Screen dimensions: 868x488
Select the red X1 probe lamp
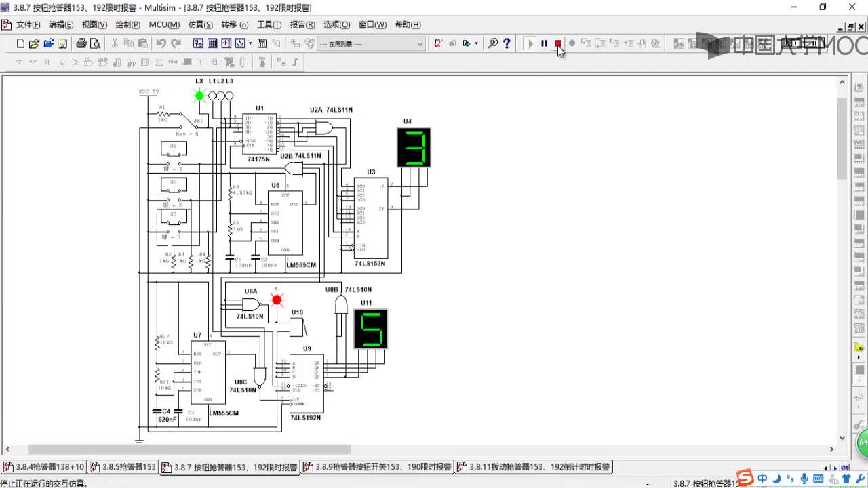click(x=277, y=300)
